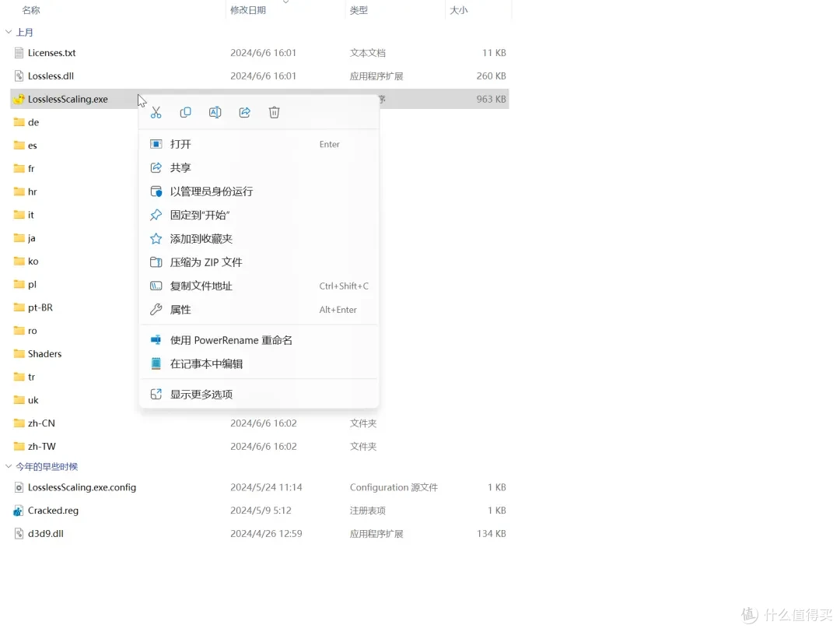Select 固定到"开始" menu entry
Viewport: 840px width, 632px height.
pos(259,215)
